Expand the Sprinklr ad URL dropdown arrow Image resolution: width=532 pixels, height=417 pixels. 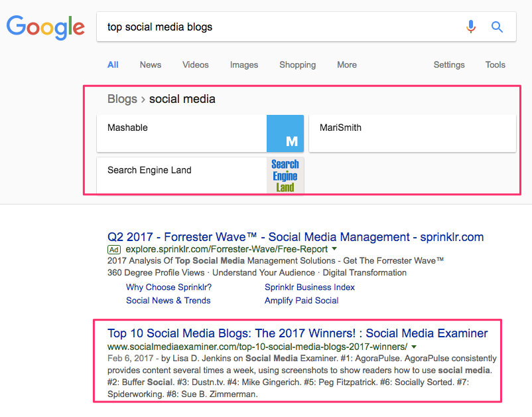coord(334,249)
